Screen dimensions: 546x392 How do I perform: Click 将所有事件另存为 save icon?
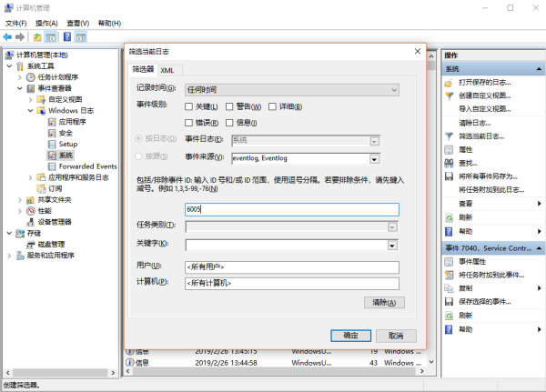[x=449, y=176]
